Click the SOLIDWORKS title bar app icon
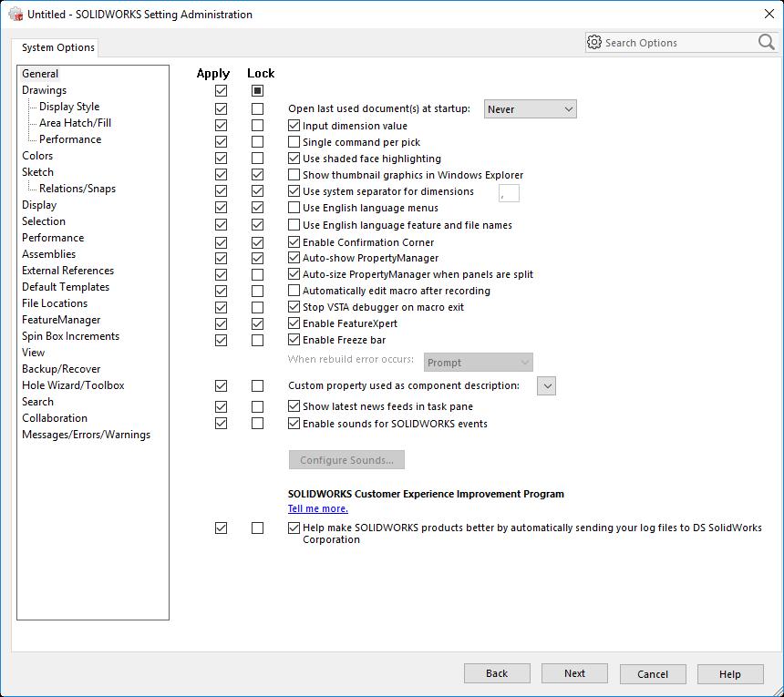784x697 pixels. 16,14
